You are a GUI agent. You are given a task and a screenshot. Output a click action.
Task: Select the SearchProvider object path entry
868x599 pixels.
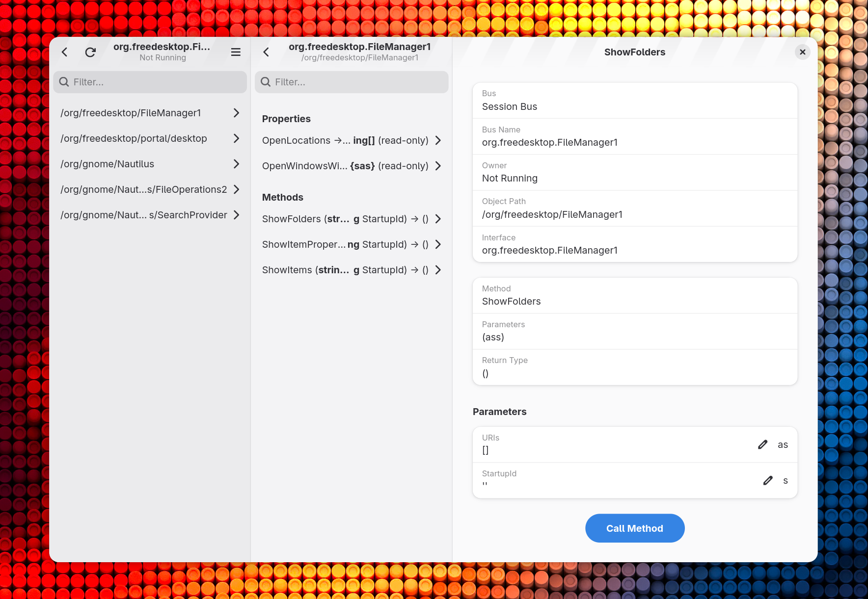click(x=144, y=215)
